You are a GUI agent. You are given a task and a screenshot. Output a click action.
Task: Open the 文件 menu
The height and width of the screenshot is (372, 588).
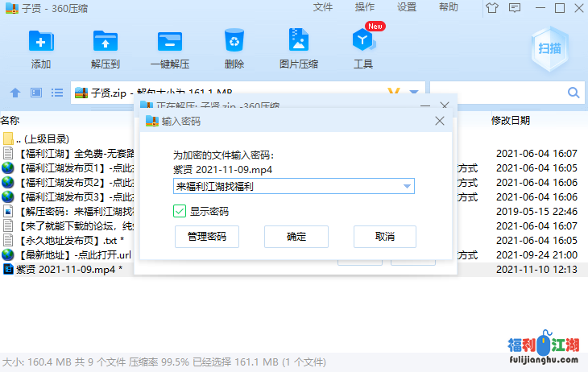pos(323,7)
